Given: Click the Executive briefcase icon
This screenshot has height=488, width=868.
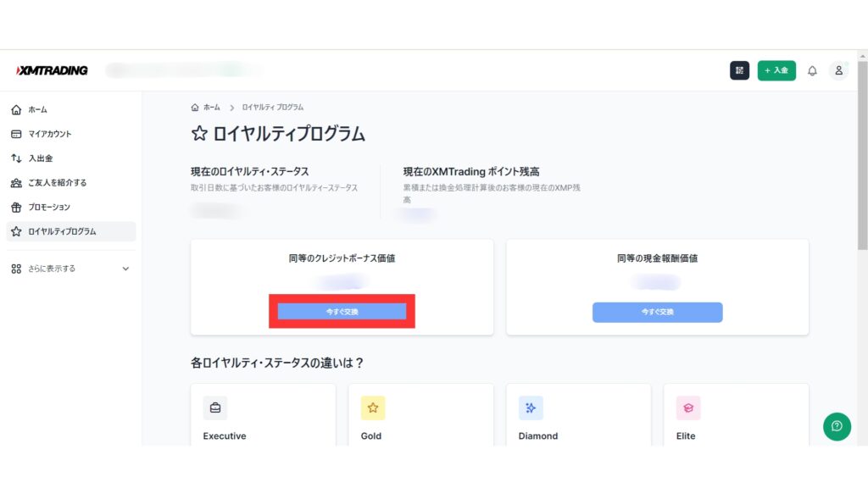Looking at the screenshot, I should click(215, 408).
